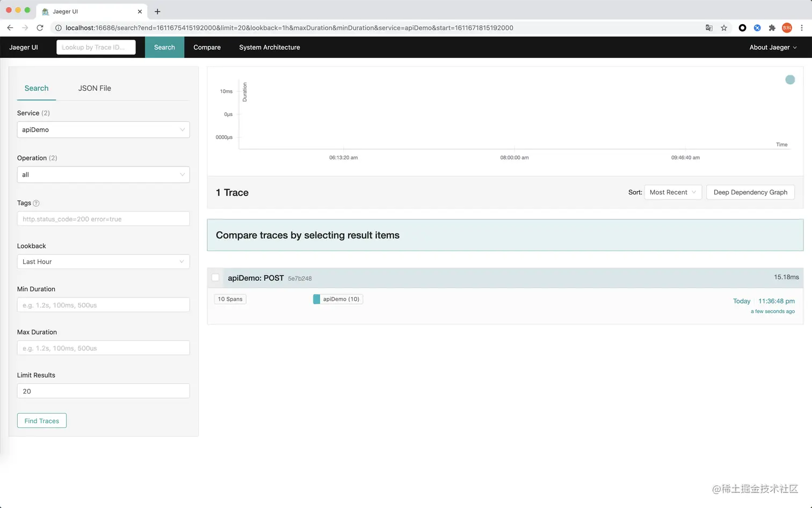812x508 pixels.
Task: Go back with the browser back arrow
Action: click(10, 27)
